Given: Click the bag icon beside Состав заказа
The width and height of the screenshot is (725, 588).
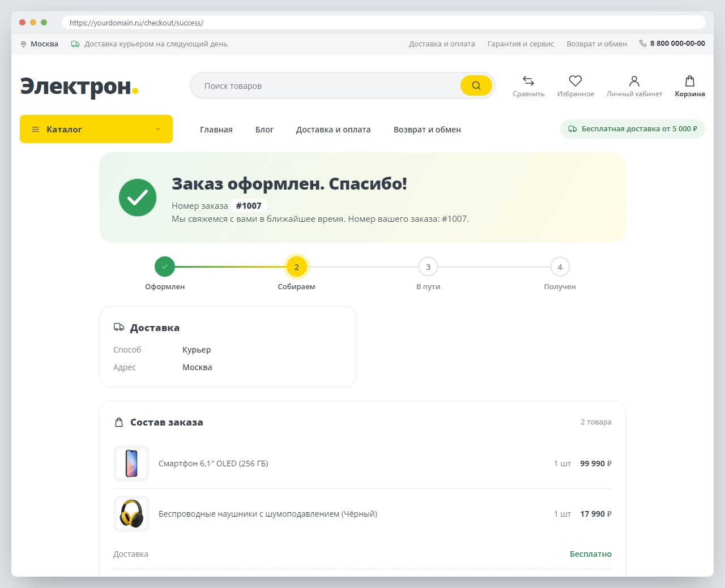Looking at the screenshot, I should (119, 422).
